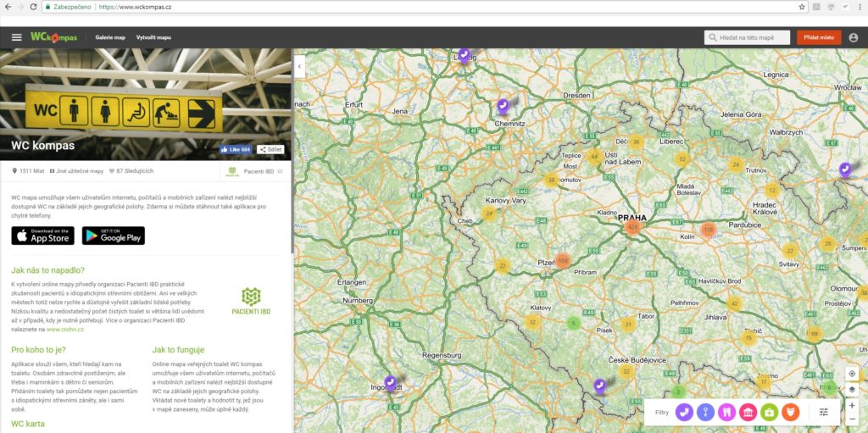Open the Chrome three-dot menu
Image resolution: width=868 pixels, height=433 pixels.
click(x=860, y=7)
